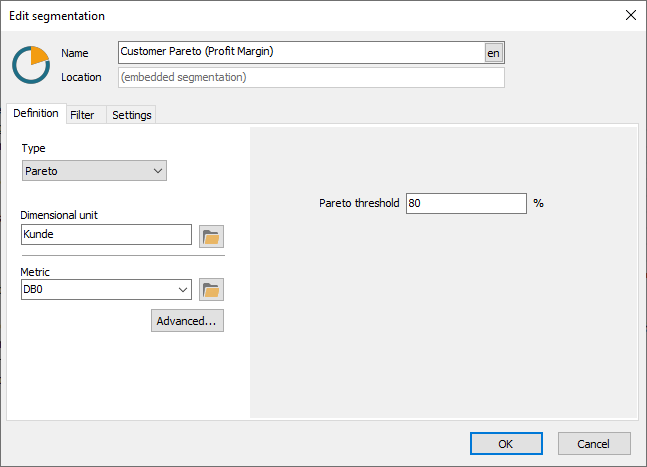Click the Metric field text DB0
The image size is (647, 467).
tap(33, 290)
